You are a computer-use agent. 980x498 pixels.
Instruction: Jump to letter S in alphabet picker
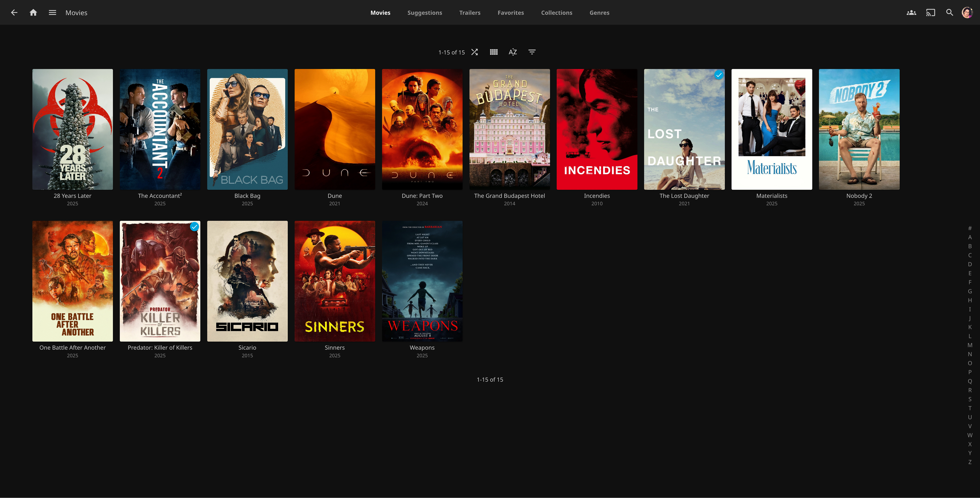click(970, 399)
